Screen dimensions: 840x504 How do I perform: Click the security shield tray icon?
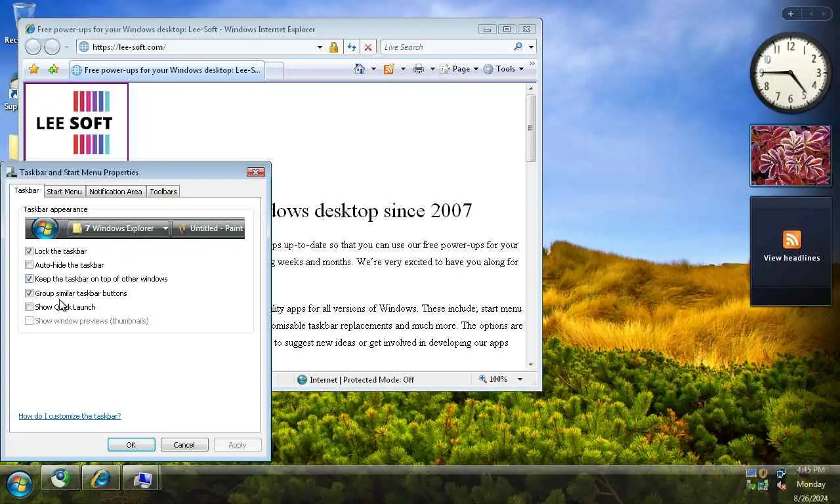763,472
